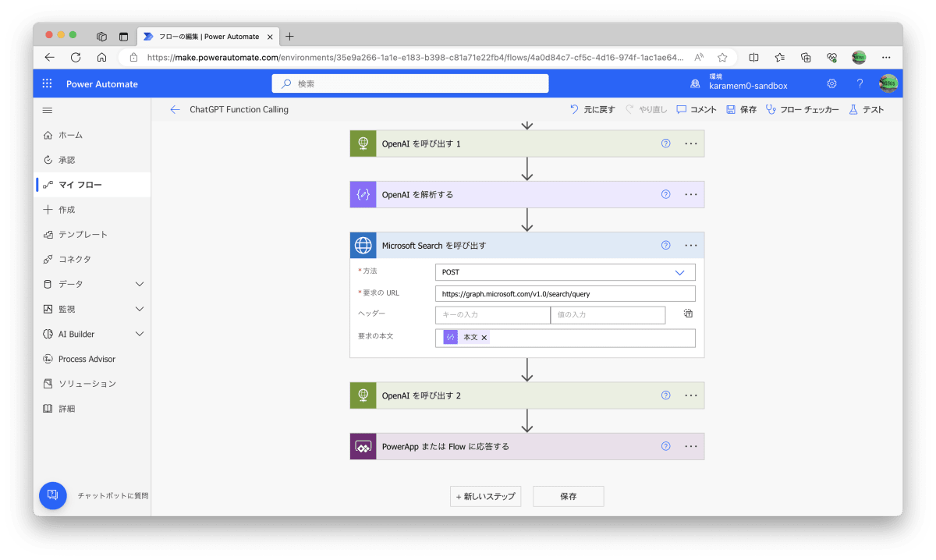Expand the PowerApp または Flow に応答する step
936x560 pixels.
tap(527, 446)
